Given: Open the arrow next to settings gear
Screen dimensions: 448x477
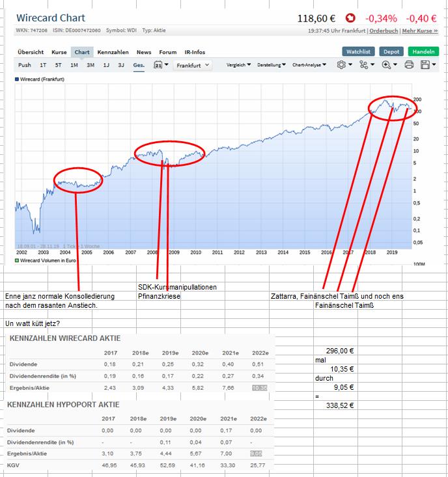Looking at the screenshot, I should coord(350,64).
